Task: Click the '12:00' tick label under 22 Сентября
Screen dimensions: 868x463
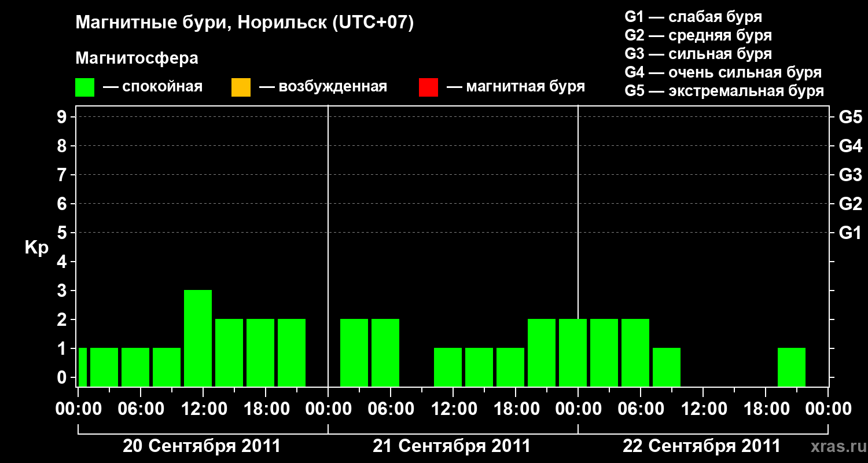Action: click(x=703, y=409)
